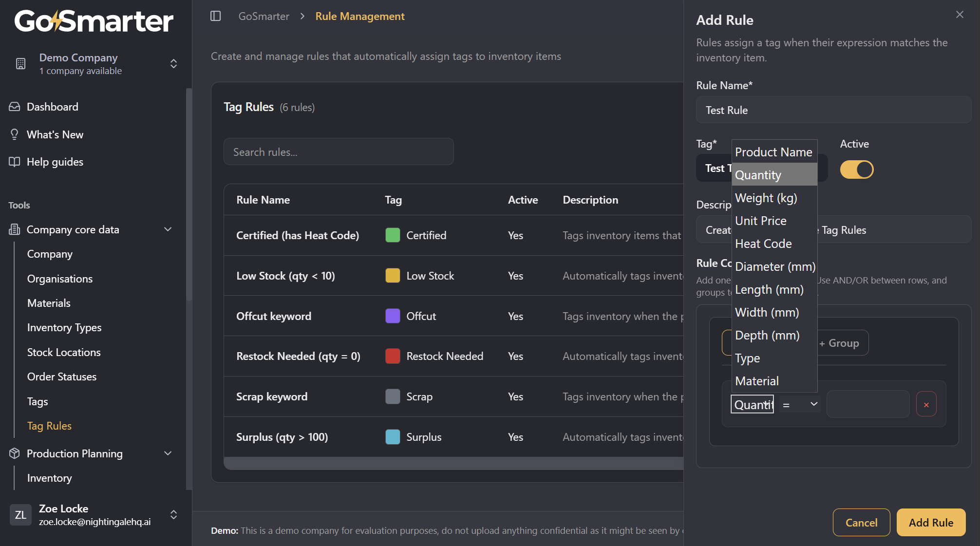Image resolution: width=980 pixels, height=546 pixels.
Task: Click the Company core data icon
Action: (x=15, y=229)
